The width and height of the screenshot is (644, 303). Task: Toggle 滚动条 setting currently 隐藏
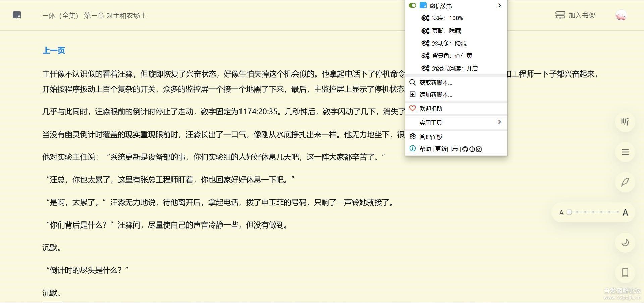(x=449, y=43)
